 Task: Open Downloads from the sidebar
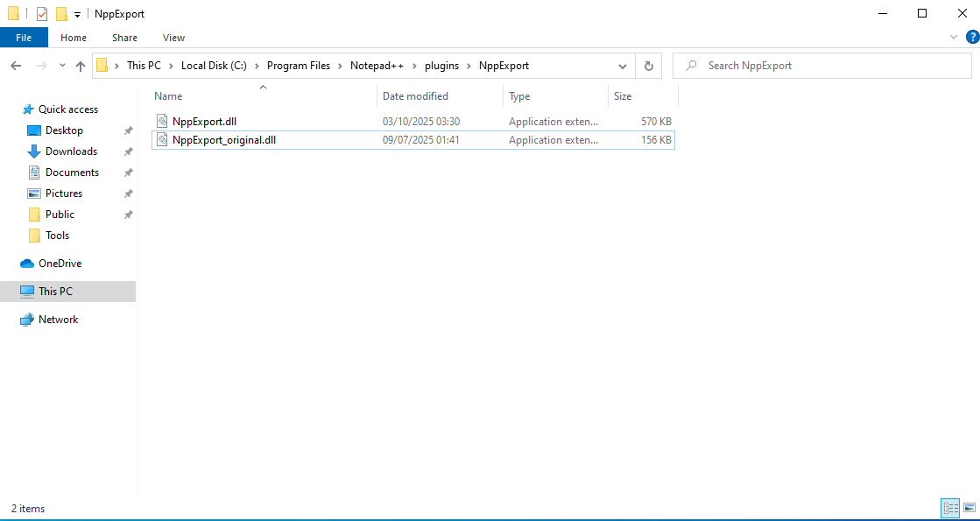(x=68, y=151)
